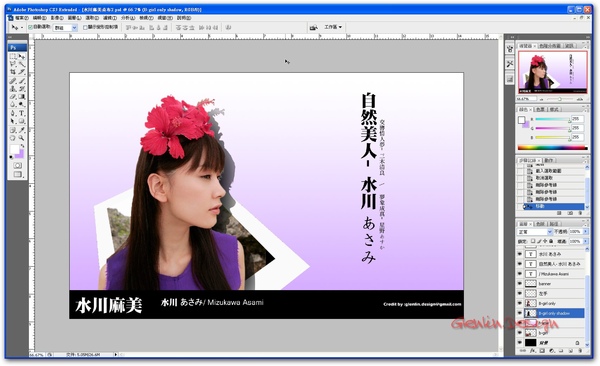Select the Gradient tool
Screen dimensions: 600x366
[22, 96]
